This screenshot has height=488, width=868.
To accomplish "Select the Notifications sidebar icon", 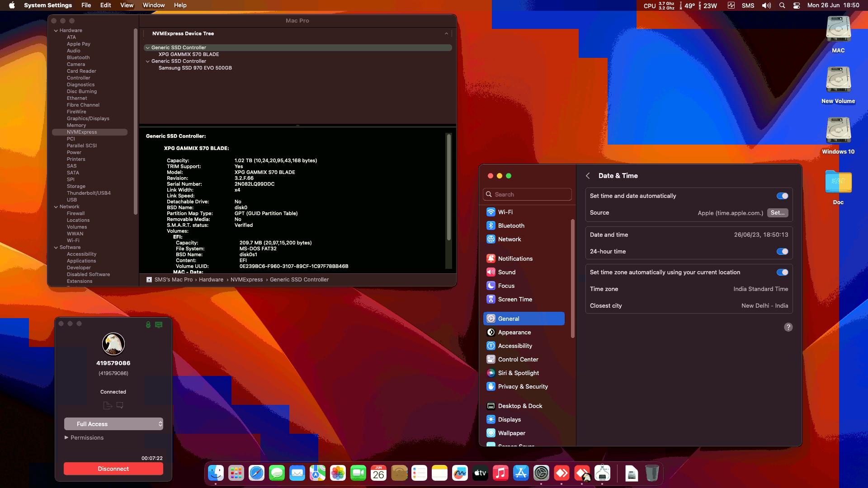I will 491,258.
